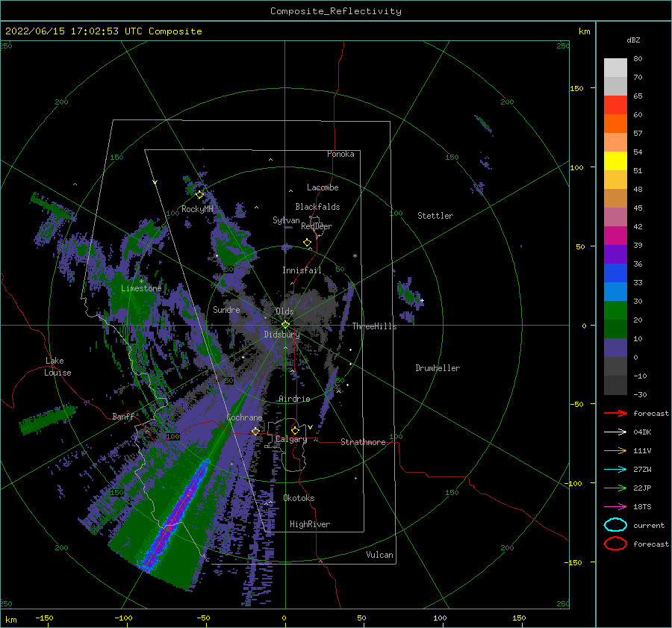Click the red forecast arrow in legend
The width and height of the screenshot is (672, 628).
(615, 413)
